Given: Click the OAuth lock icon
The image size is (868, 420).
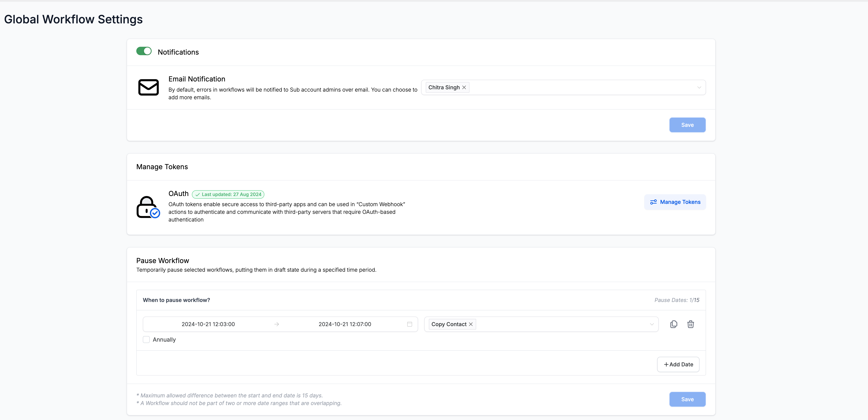Looking at the screenshot, I should [148, 207].
